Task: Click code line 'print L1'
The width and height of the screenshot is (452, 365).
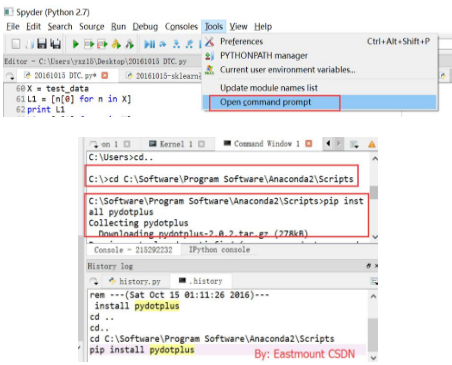Action: (46, 109)
